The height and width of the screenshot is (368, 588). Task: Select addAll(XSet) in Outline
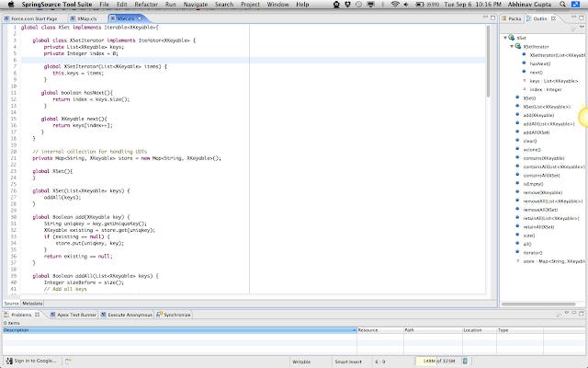tap(537, 132)
